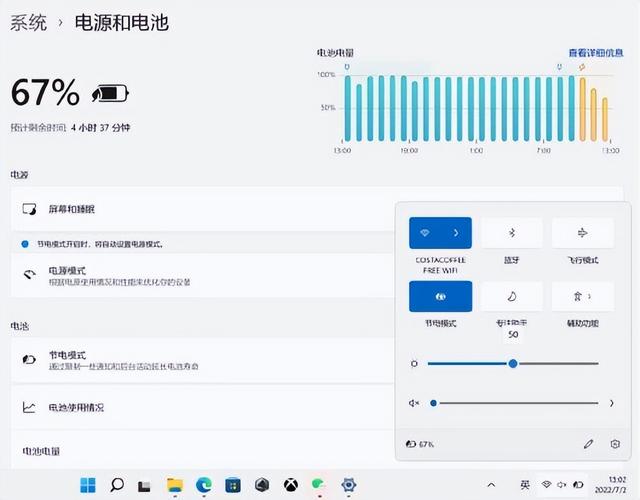Click the 电源模式 gauge icon
Viewport: 640px width, 500px height.
point(29,275)
